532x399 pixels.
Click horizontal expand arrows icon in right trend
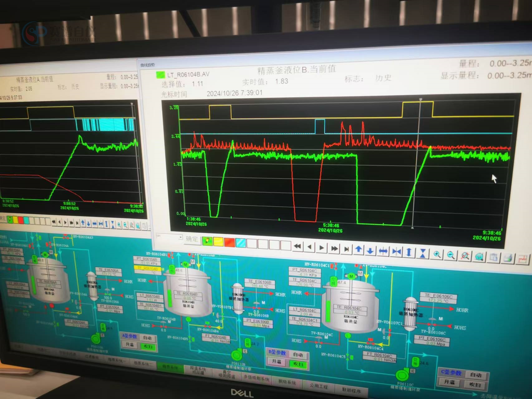[383, 251]
